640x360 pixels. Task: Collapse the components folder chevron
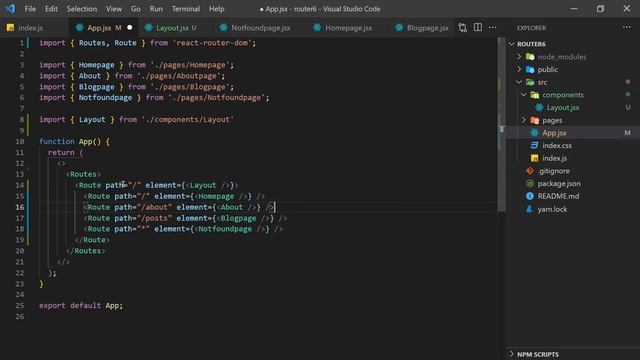pos(524,95)
